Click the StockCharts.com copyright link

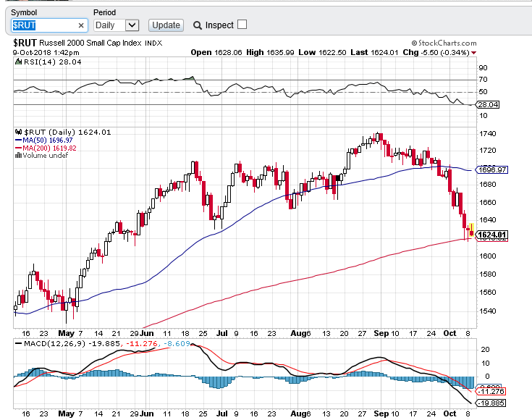tap(444, 43)
